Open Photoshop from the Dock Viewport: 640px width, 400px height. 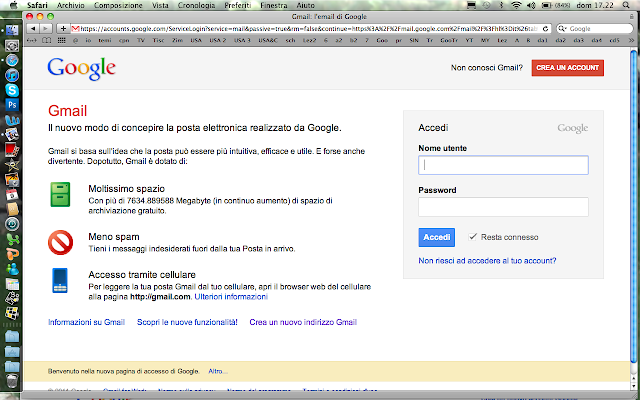coord(12,105)
